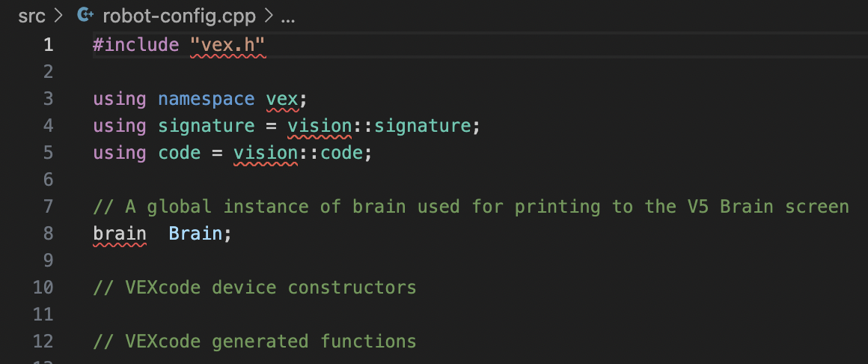Click the chevron after src breadcrumb

click(x=58, y=16)
